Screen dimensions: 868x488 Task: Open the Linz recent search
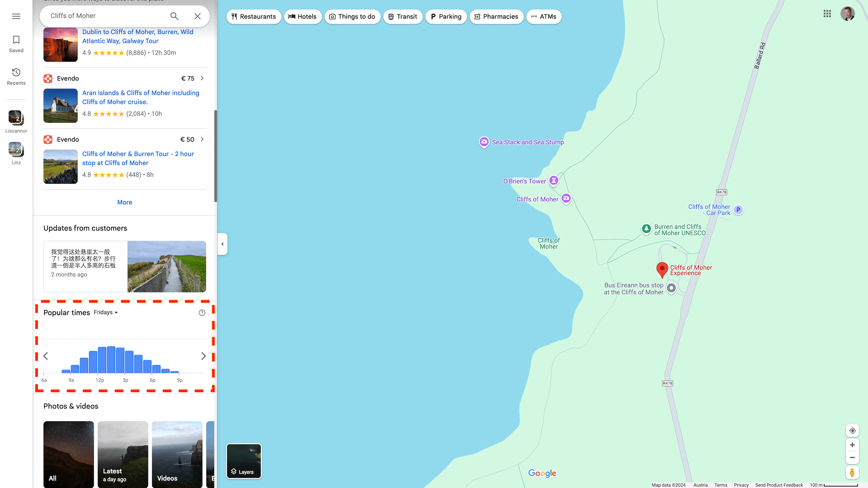(16, 154)
